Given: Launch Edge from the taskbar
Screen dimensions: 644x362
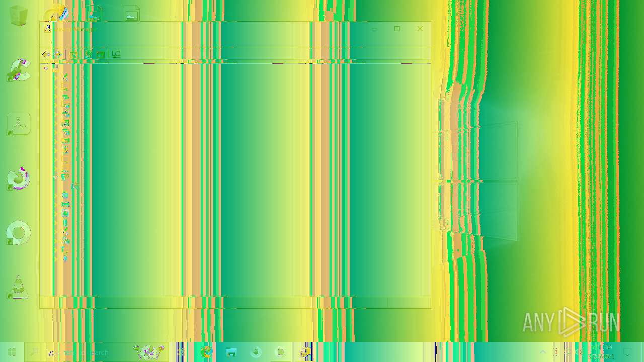Looking at the screenshot, I should coord(206,352).
